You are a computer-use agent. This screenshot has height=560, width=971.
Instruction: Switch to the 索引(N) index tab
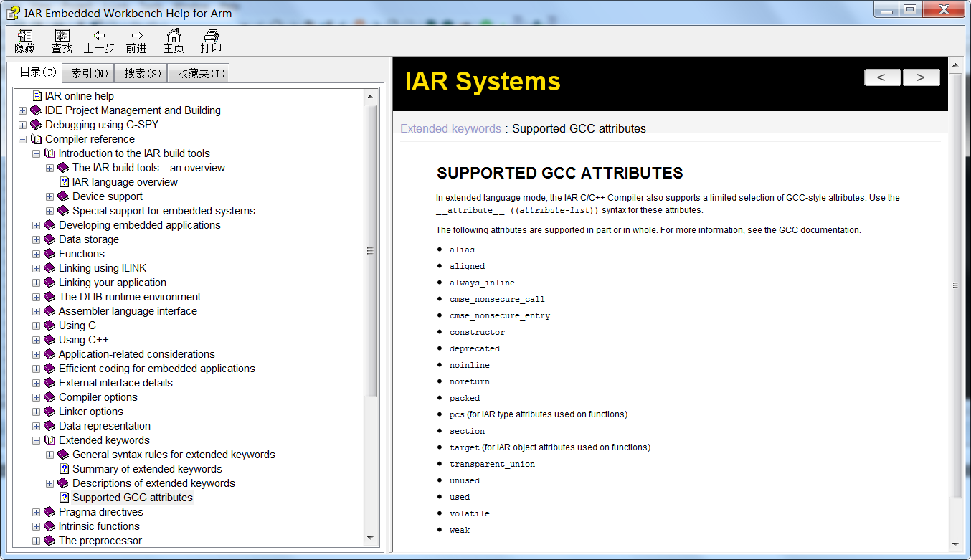pyautogui.click(x=90, y=73)
